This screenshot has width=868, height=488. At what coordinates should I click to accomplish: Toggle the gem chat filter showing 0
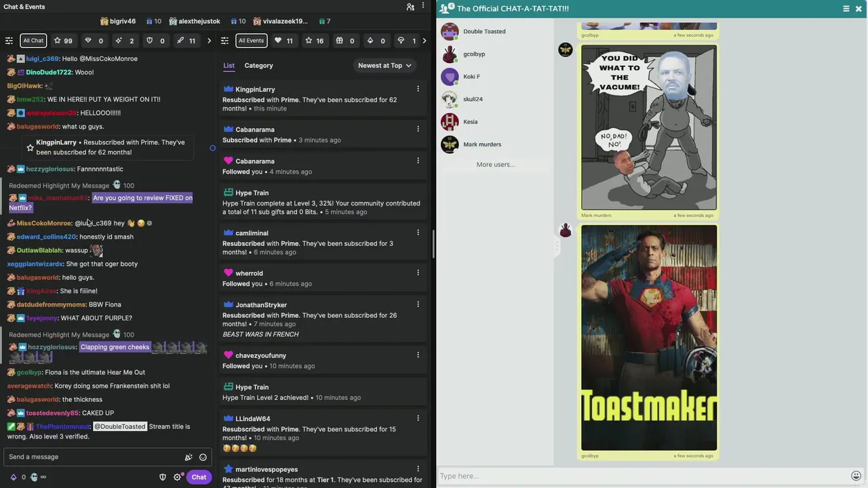tap(94, 41)
